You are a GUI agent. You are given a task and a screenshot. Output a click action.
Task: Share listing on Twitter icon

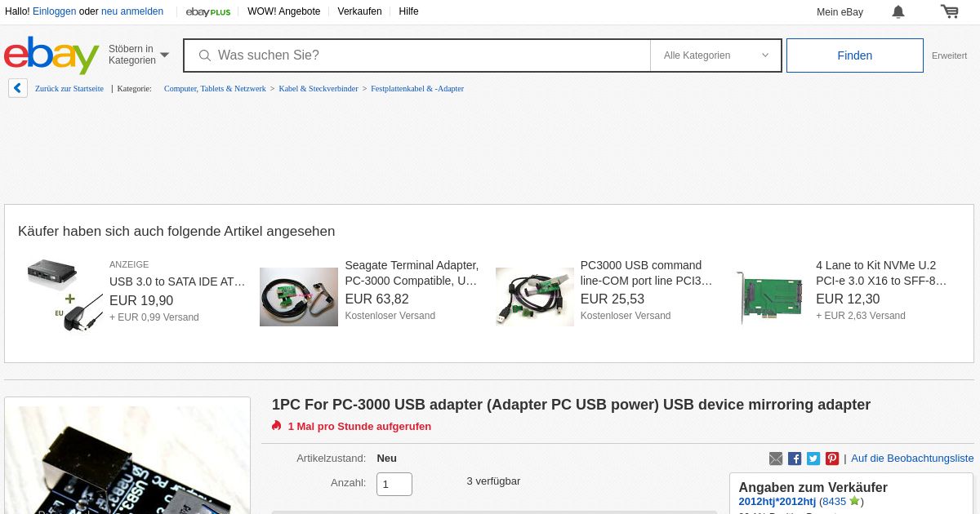click(x=813, y=459)
